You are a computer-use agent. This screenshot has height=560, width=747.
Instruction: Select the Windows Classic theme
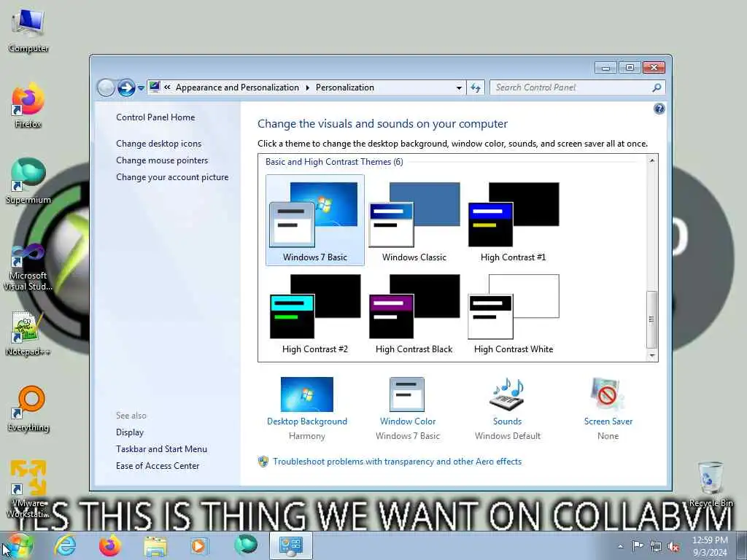(x=414, y=222)
